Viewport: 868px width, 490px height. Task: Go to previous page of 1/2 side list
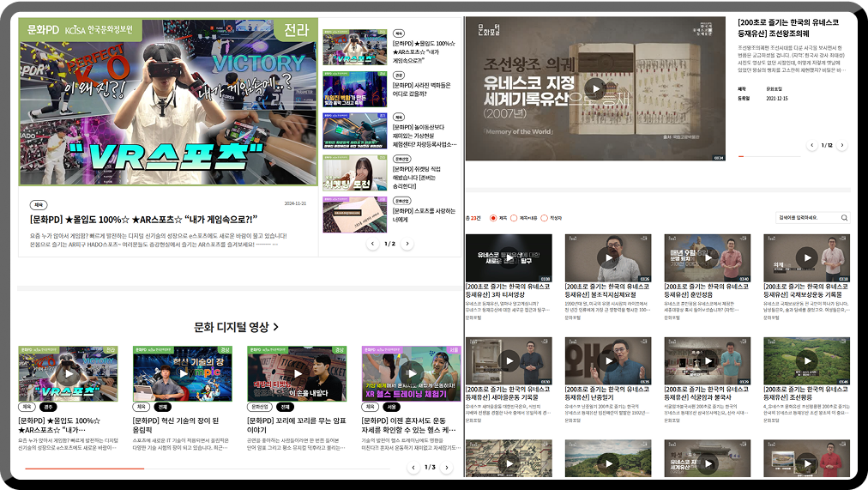coord(372,244)
